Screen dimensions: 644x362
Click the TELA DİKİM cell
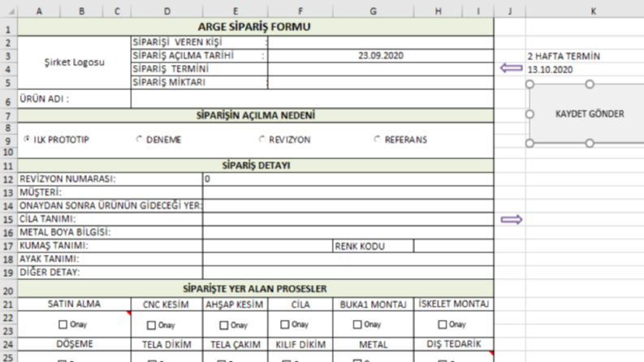[x=166, y=344]
